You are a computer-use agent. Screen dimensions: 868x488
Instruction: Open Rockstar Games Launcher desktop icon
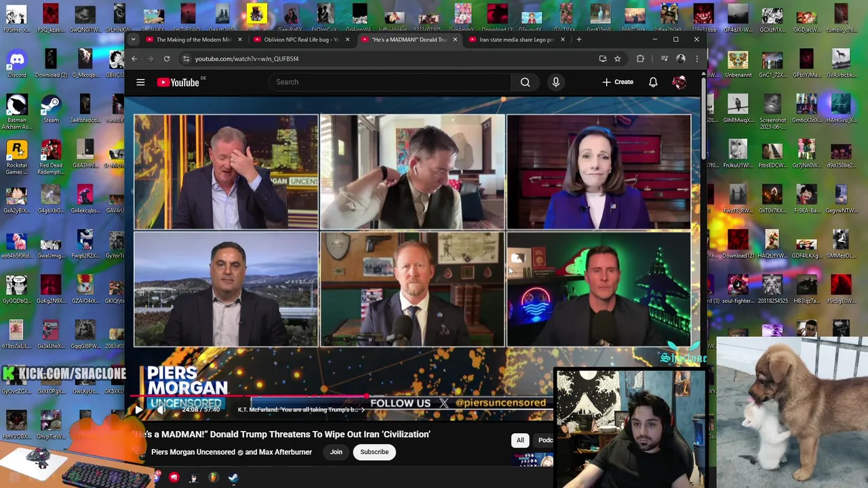click(17, 157)
